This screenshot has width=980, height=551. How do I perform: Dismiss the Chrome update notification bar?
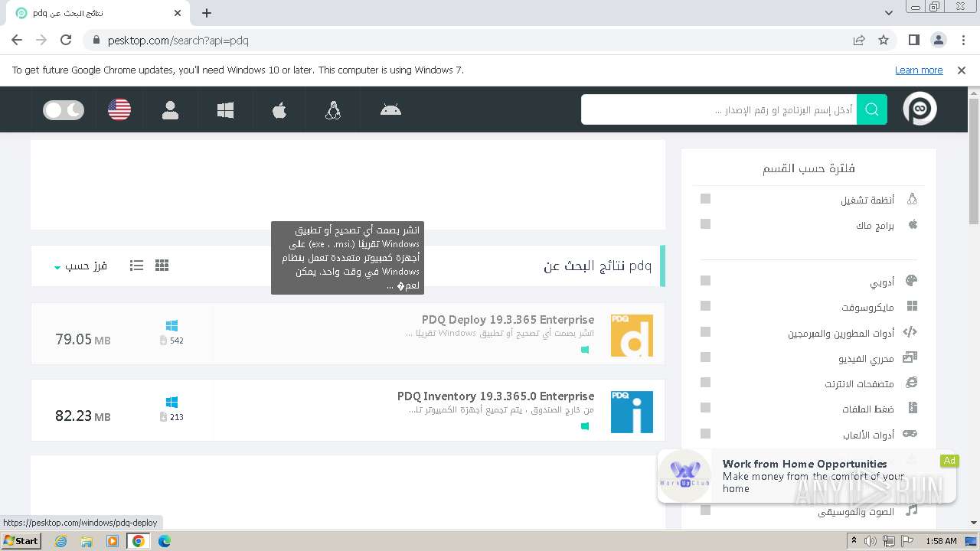[962, 70]
